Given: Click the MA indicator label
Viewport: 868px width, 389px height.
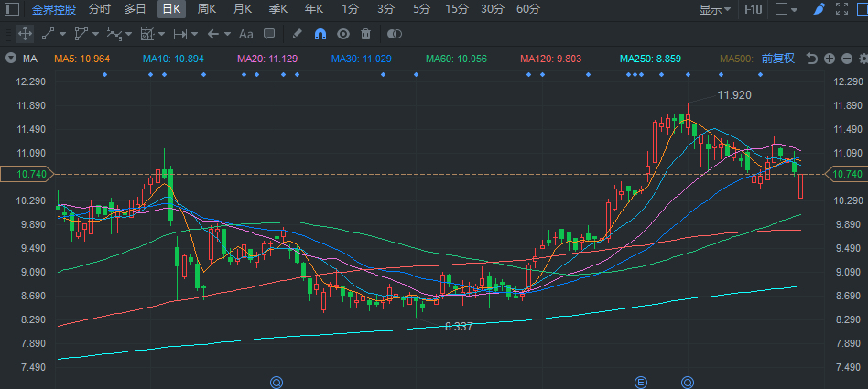Looking at the screenshot, I should pyautogui.click(x=30, y=59).
